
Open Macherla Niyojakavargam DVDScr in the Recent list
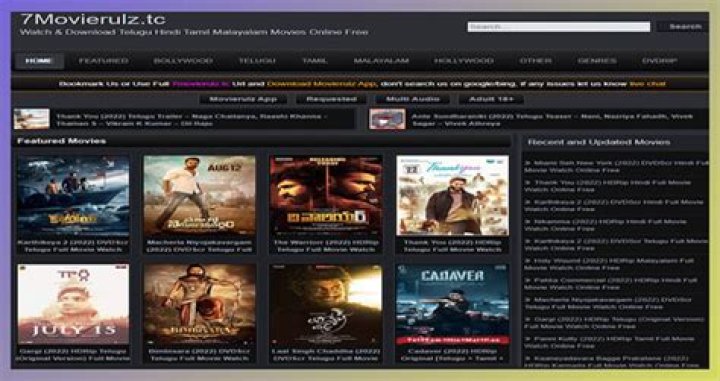point(608,303)
